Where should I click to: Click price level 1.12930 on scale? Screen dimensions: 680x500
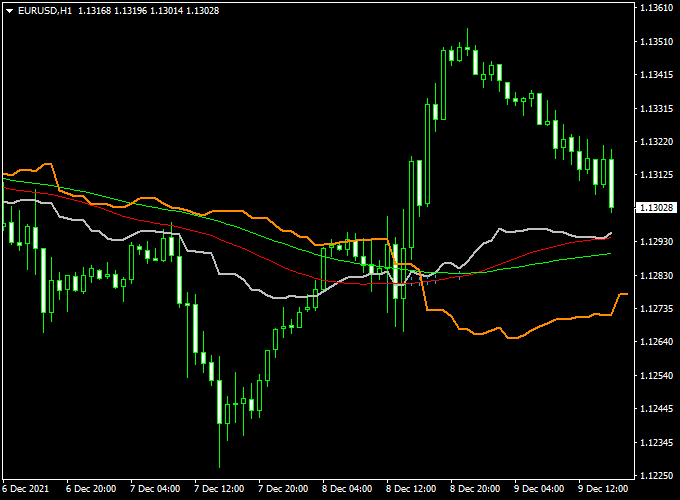(x=657, y=242)
